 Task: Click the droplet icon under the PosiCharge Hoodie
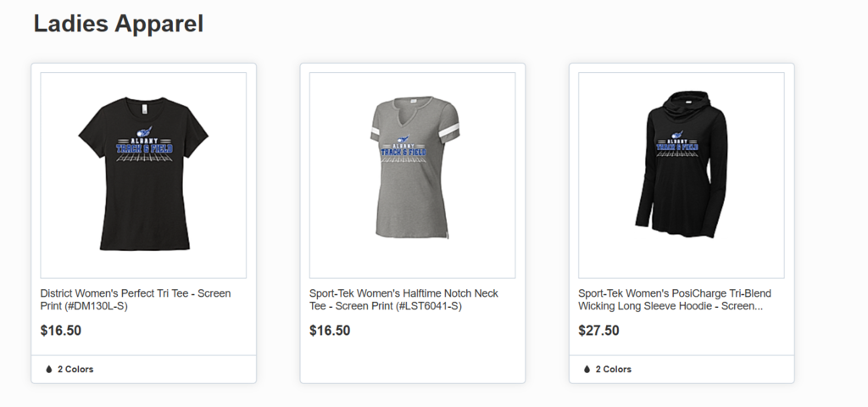coord(587,370)
